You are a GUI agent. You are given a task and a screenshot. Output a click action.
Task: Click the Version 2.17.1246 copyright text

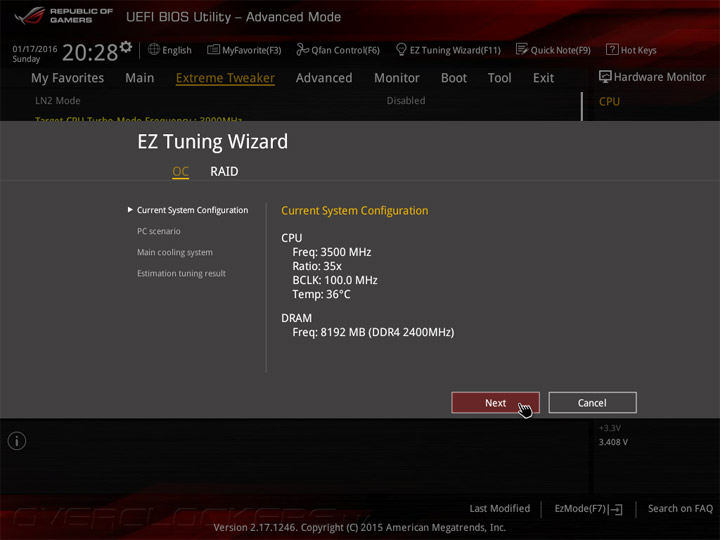click(360, 528)
